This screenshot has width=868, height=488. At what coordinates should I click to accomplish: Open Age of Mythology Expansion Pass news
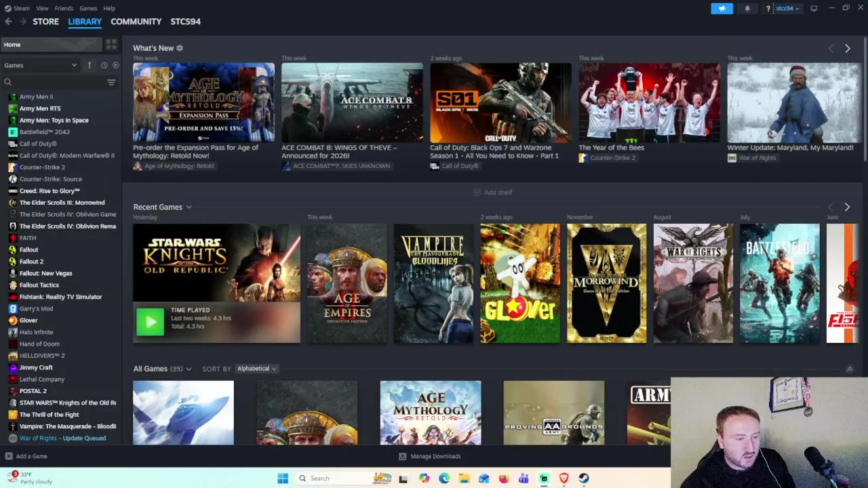click(x=203, y=102)
